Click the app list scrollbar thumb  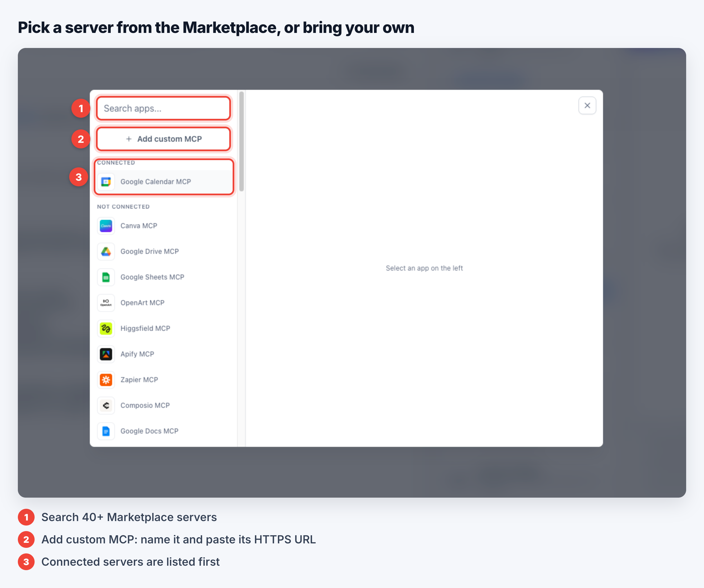[241, 141]
